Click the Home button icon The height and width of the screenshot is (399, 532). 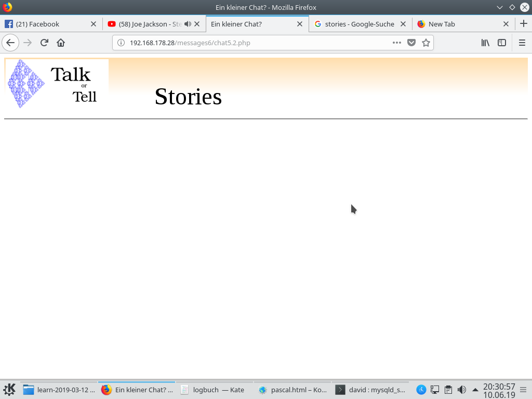point(61,43)
